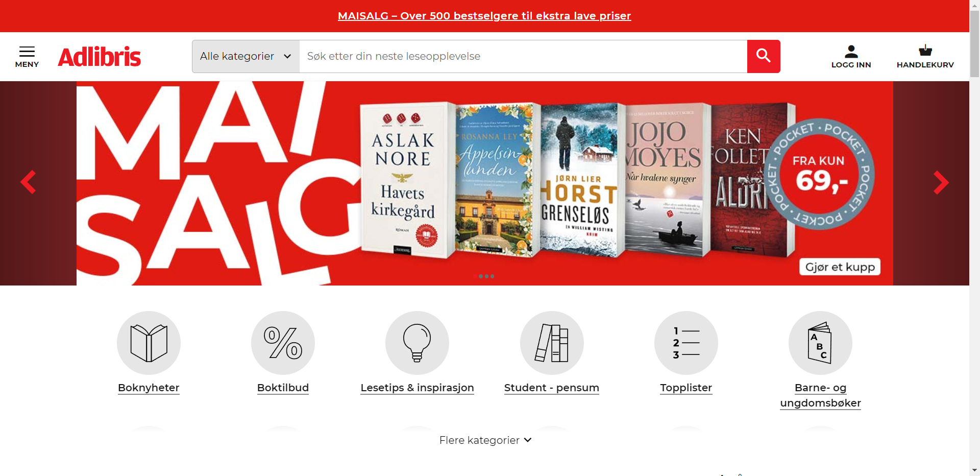The image size is (980, 476).
Task: Click the page vertical scrollbar
Action: pyautogui.click(x=974, y=238)
